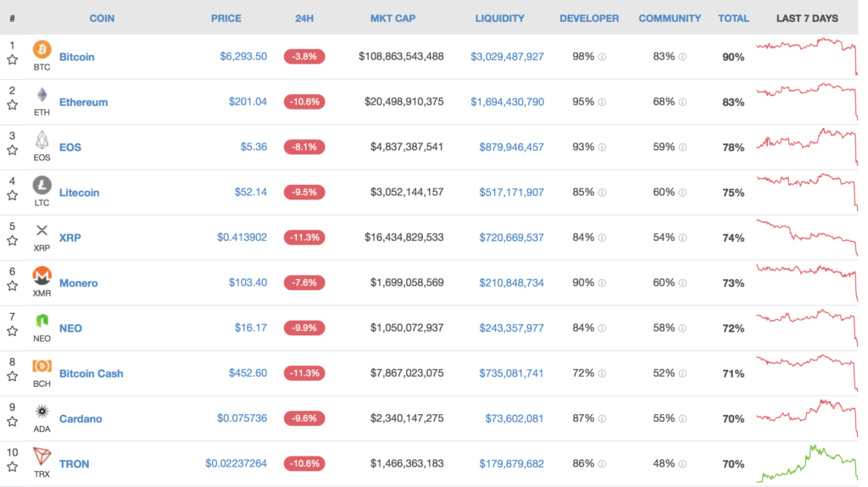Click Bitcoin's -3.8% change badge
This screenshot has height=487, width=868.
click(x=304, y=56)
